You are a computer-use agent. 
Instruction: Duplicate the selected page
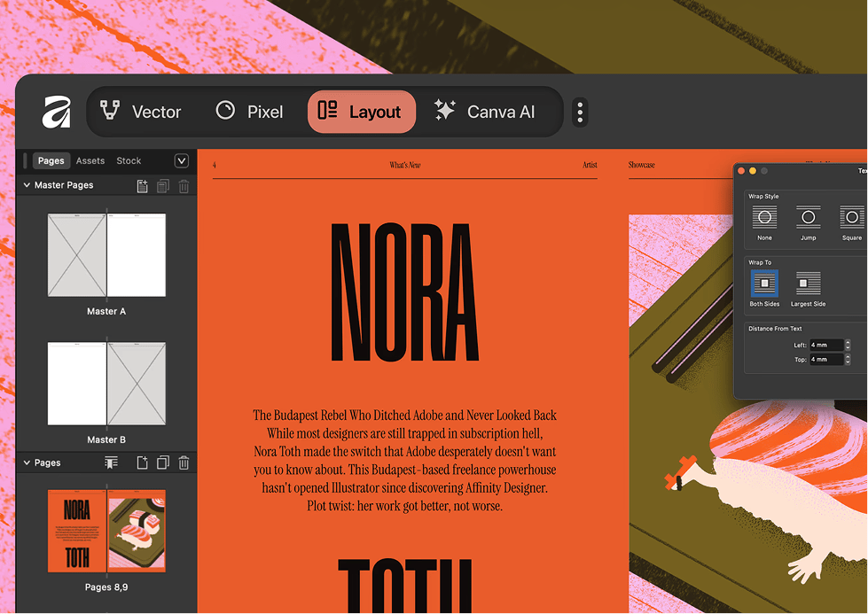tap(163, 462)
